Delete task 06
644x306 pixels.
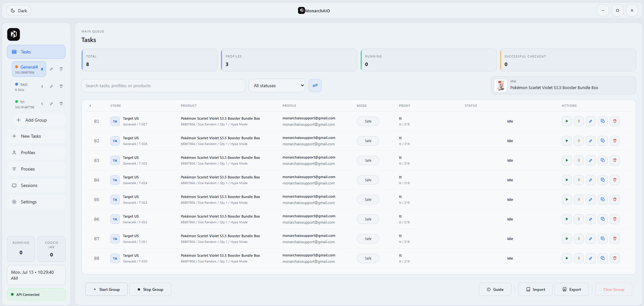(615, 219)
